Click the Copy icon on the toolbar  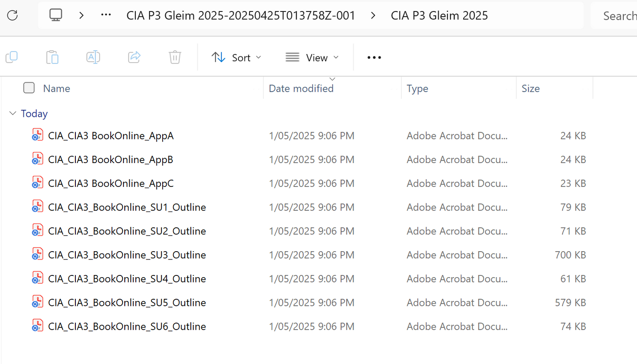click(x=12, y=57)
